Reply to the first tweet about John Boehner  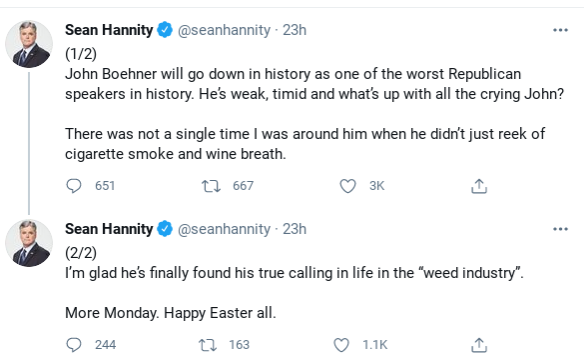[74, 186]
